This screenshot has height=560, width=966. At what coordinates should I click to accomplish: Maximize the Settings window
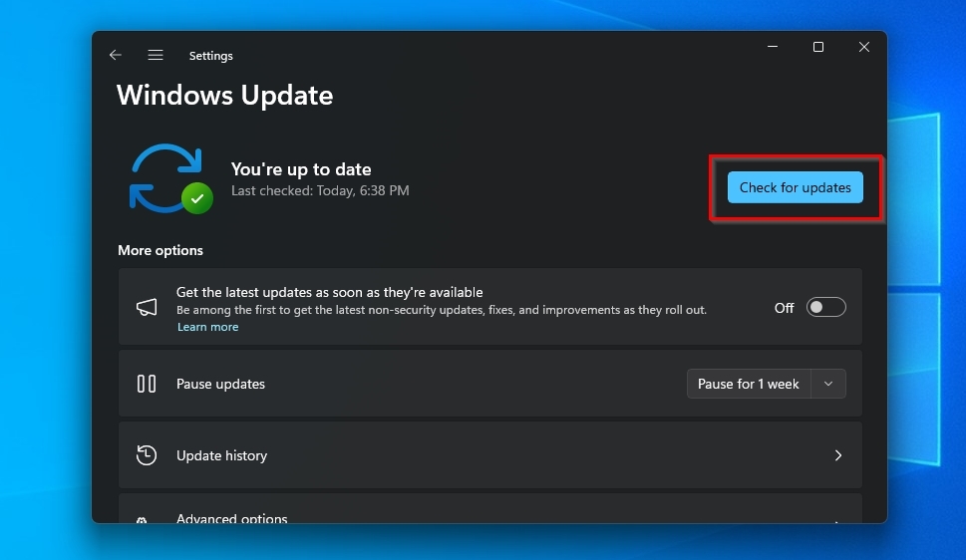pyautogui.click(x=818, y=48)
